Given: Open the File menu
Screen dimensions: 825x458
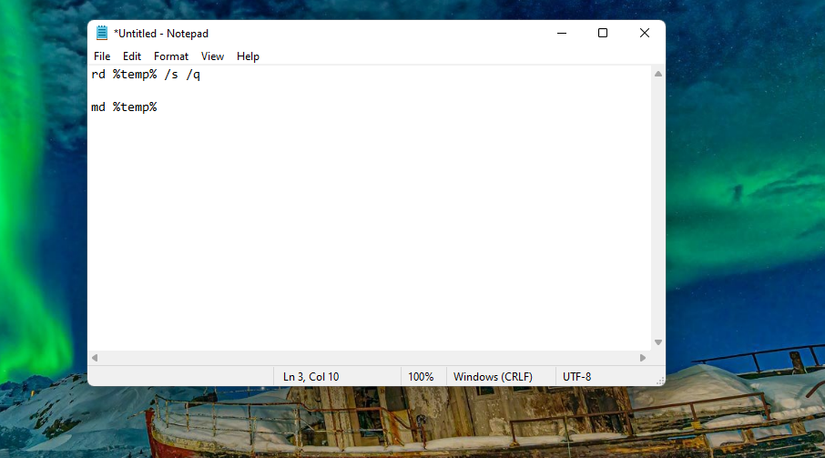Looking at the screenshot, I should (102, 56).
